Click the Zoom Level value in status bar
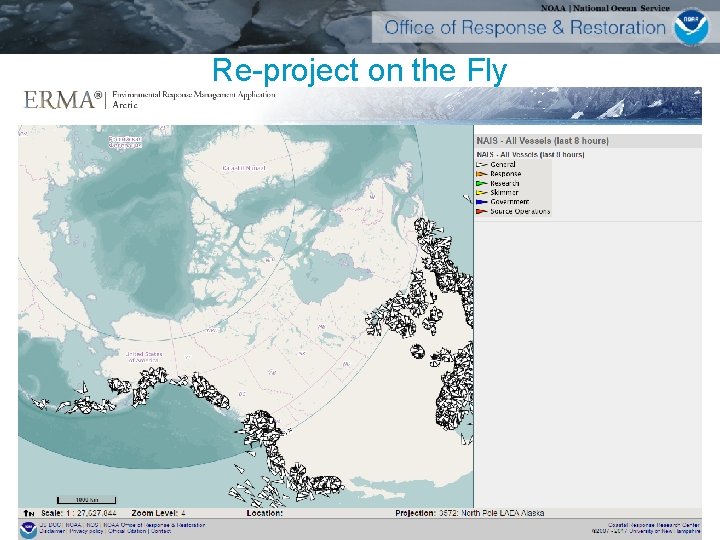This screenshot has height=540, width=720. click(183, 513)
